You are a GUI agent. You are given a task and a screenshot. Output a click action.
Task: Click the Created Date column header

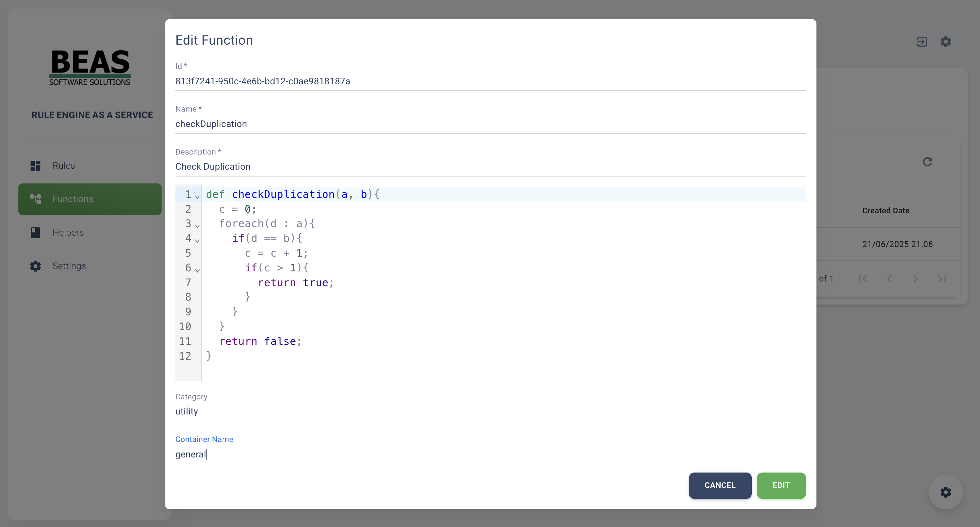pos(886,211)
